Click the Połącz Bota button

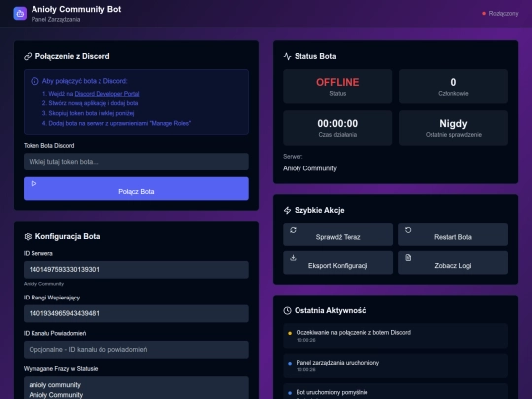pyautogui.click(x=136, y=188)
